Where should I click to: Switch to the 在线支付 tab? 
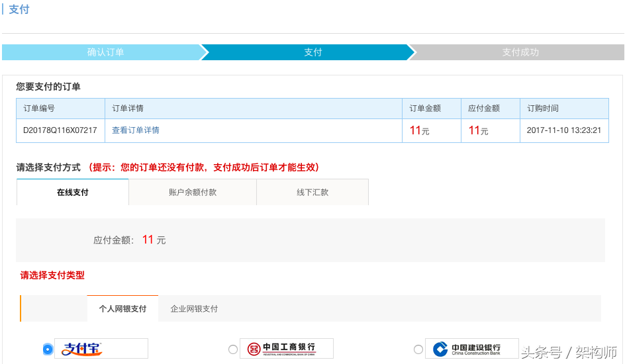coord(73,192)
